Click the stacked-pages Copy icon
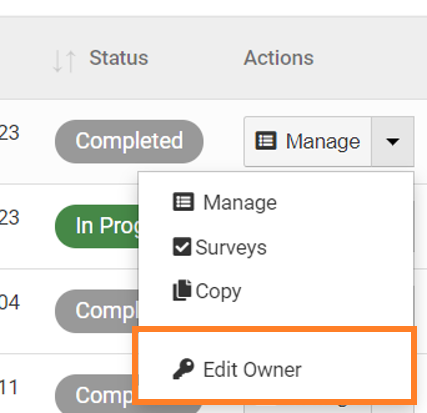Image resolution: width=427 pixels, height=413 pixels. [x=182, y=290]
